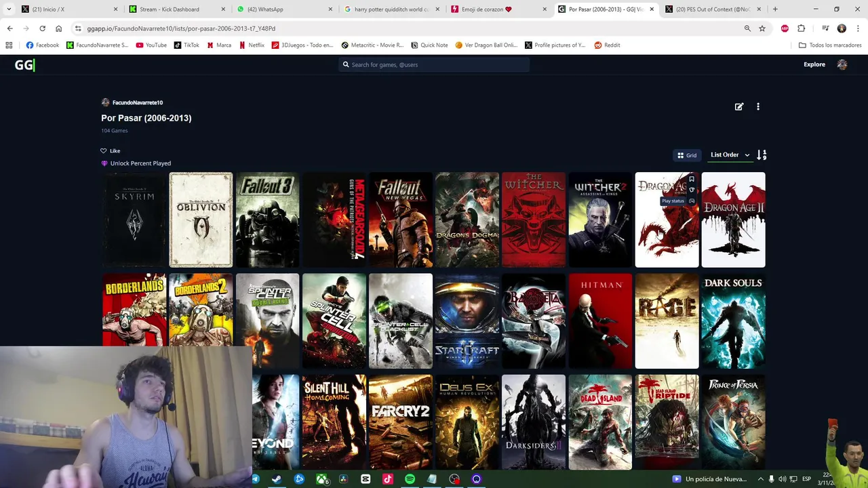Go back with the browser back arrow
Screen dimensions: 868x488
pos(9,28)
